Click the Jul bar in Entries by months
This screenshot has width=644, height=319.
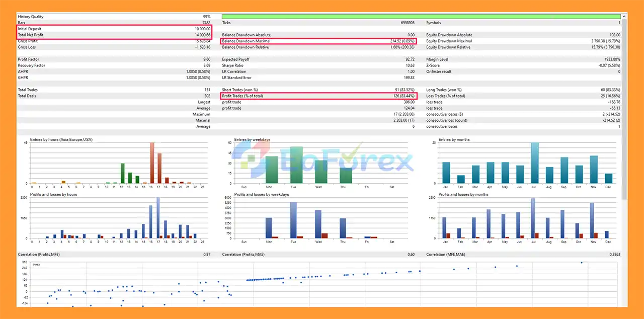click(534, 163)
